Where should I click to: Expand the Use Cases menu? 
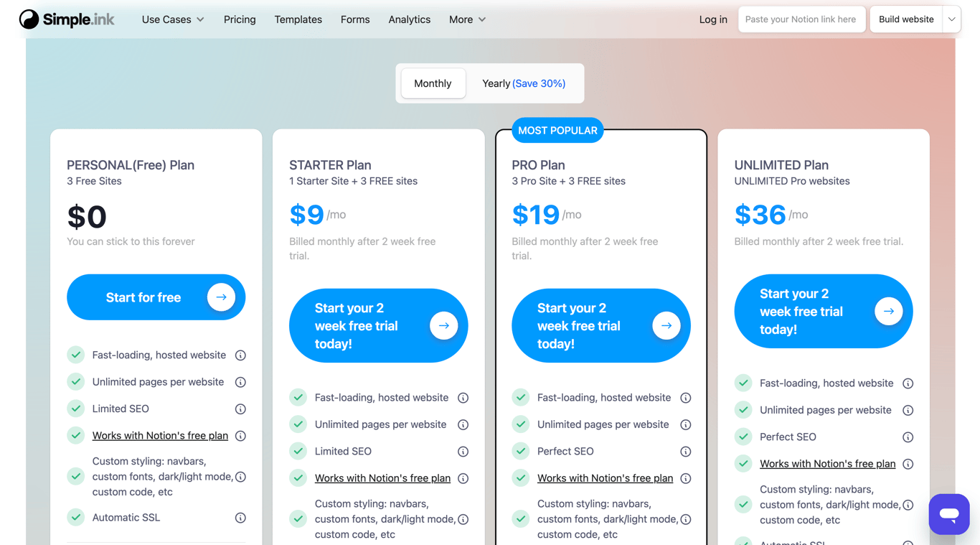(x=173, y=19)
